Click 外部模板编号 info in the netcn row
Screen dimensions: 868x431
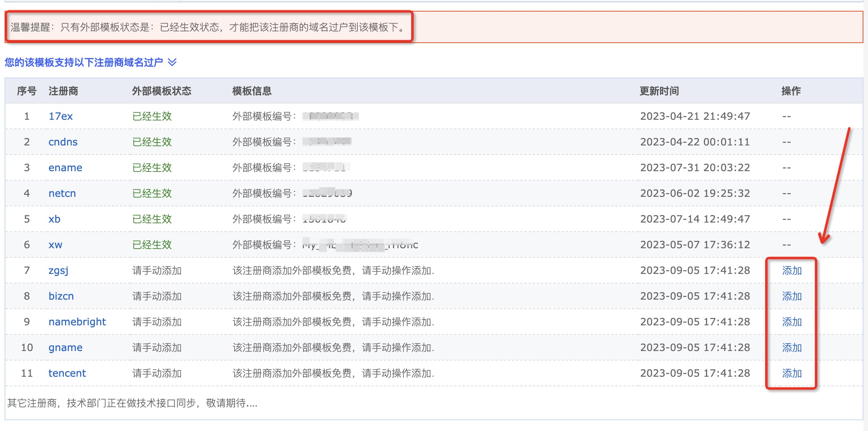tap(292, 194)
